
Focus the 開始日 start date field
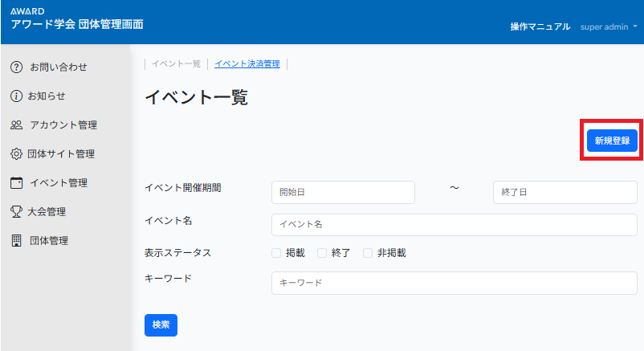coord(343,193)
